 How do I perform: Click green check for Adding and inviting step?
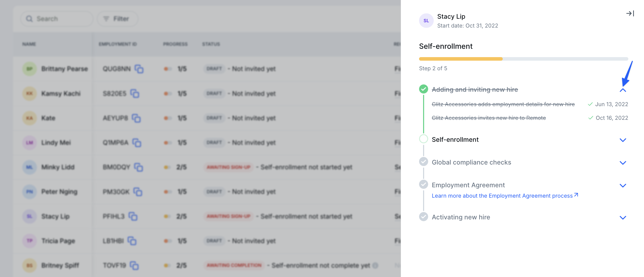[x=424, y=89]
